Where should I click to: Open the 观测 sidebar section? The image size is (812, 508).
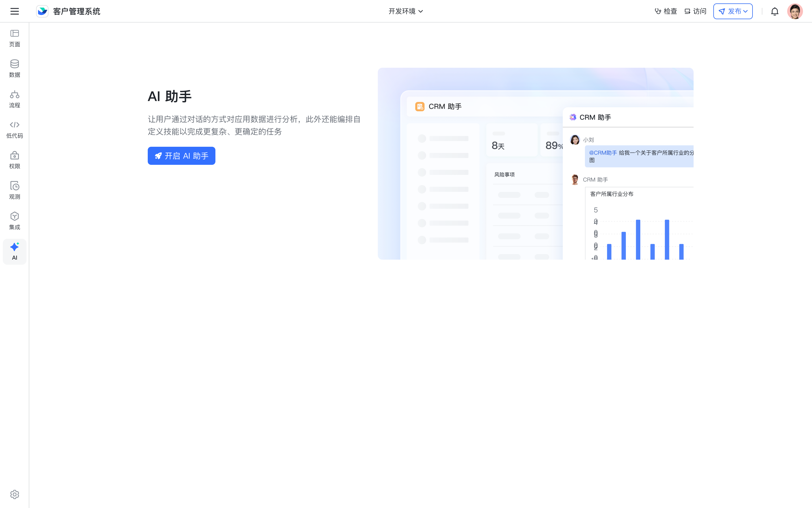click(14, 191)
